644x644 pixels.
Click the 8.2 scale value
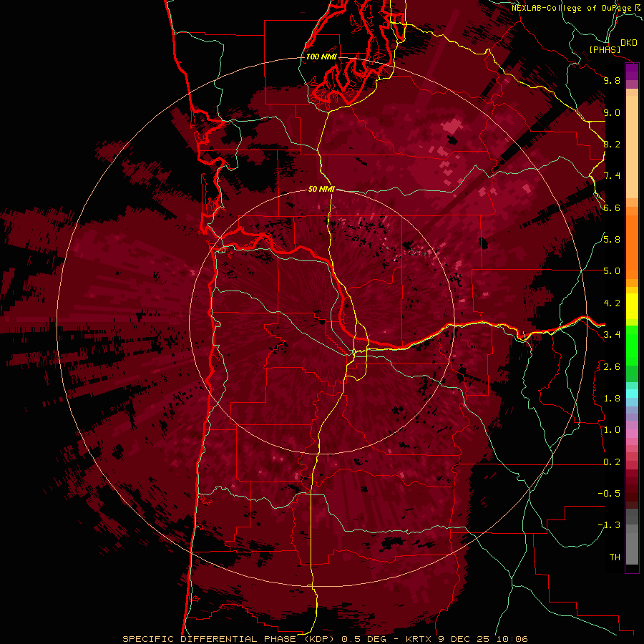click(612, 144)
